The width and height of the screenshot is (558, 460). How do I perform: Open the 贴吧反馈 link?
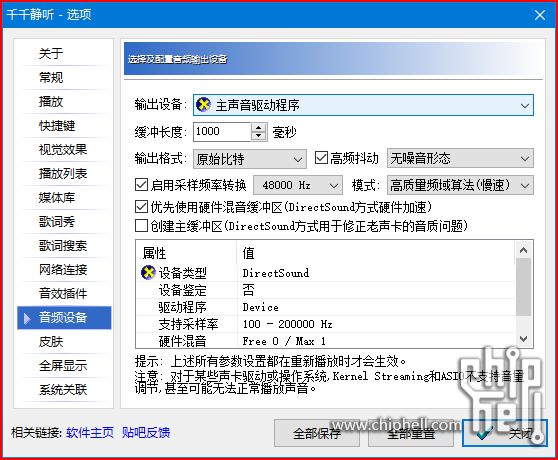[x=146, y=433]
